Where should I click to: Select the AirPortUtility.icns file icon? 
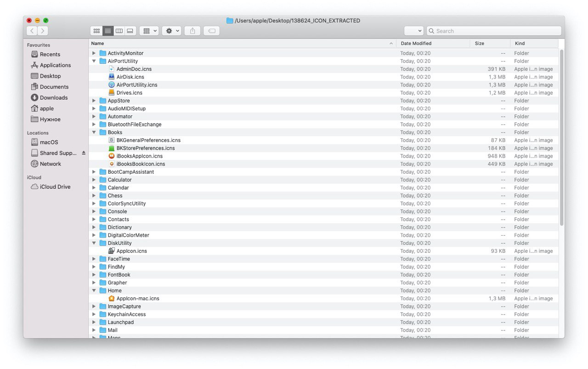click(x=112, y=85)
